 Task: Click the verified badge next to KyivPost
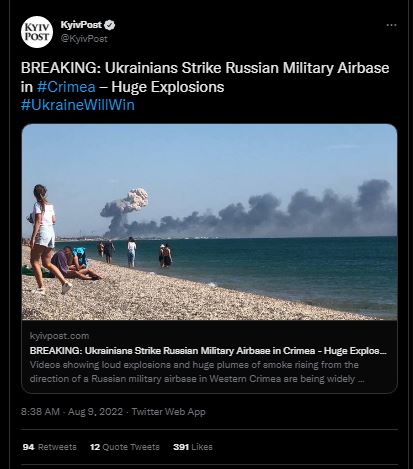click(110, 25)
